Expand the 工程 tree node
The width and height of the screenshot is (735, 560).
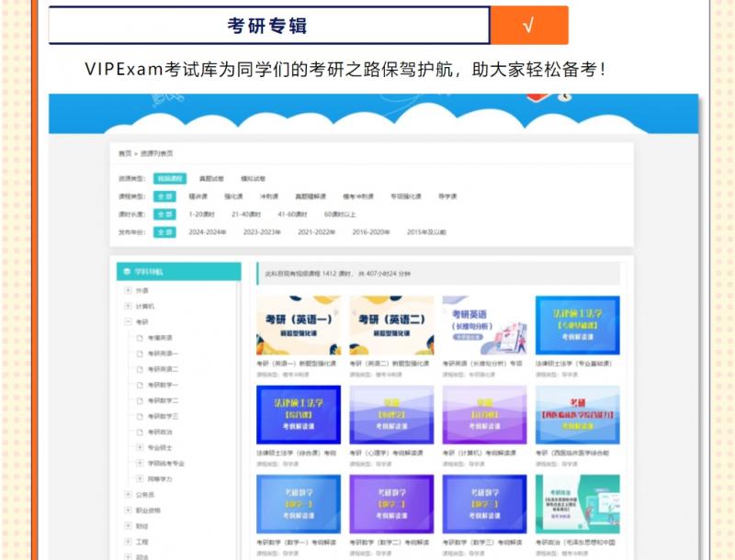click(128, 542)
